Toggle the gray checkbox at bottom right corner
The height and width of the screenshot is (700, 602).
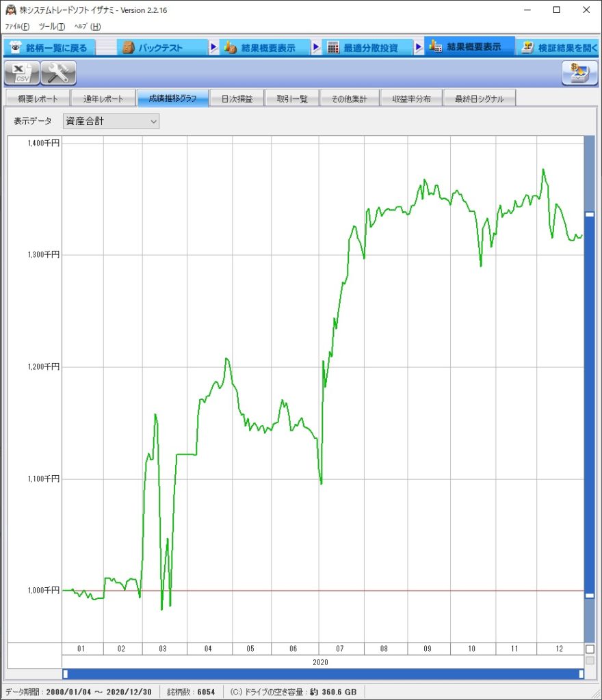tap(590, 660)
